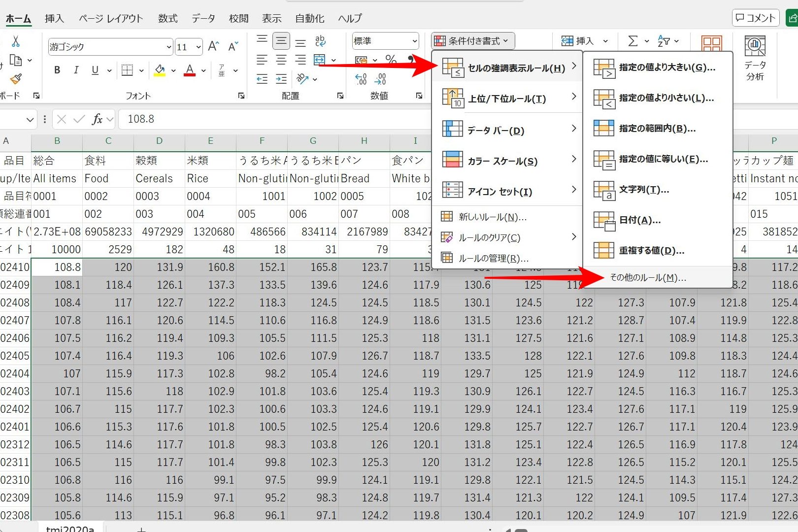798x532 pixels.
Task: Open the font name dropdown 游ゴシック
Action: point(169,47)
